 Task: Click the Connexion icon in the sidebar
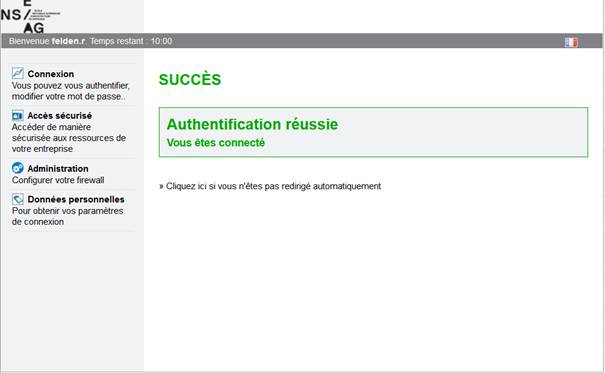point(17,73)
